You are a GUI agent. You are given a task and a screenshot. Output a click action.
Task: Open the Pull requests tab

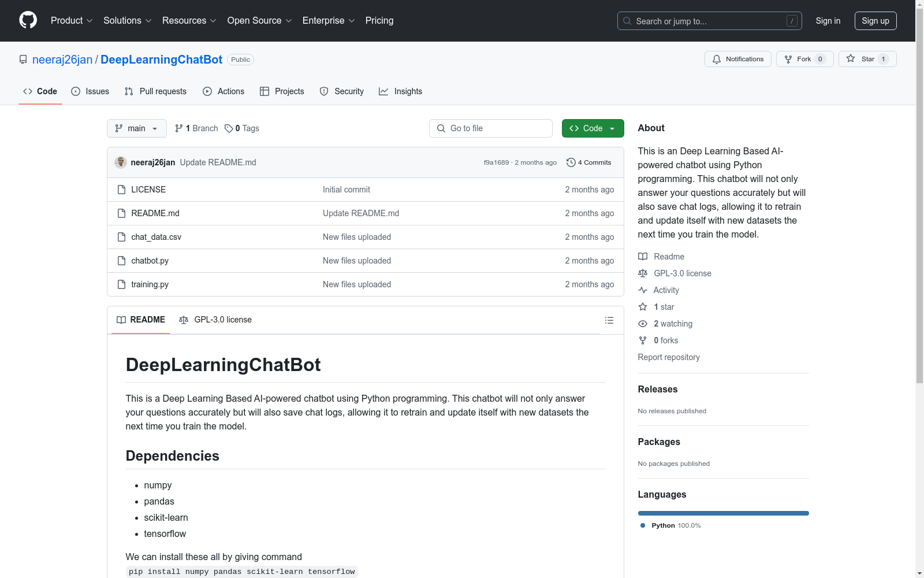coord(155,91)
